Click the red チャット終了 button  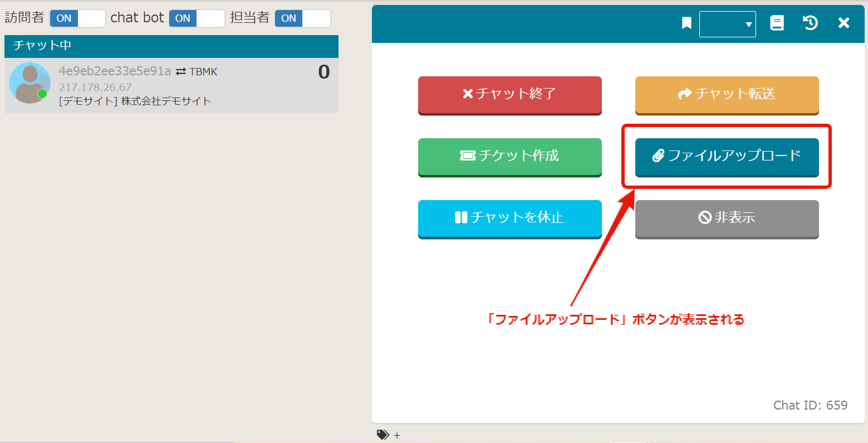point(509,94)
